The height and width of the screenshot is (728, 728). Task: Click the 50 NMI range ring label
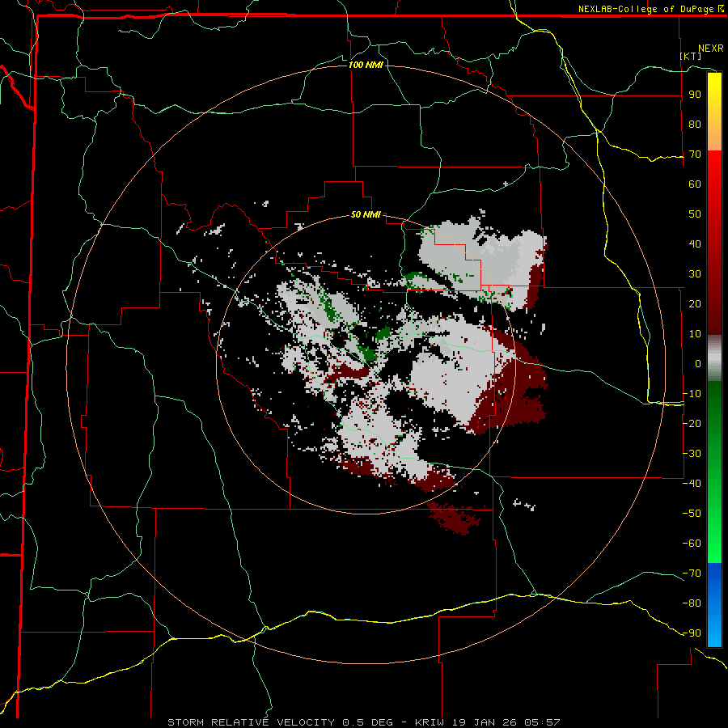tap(366, 214)
